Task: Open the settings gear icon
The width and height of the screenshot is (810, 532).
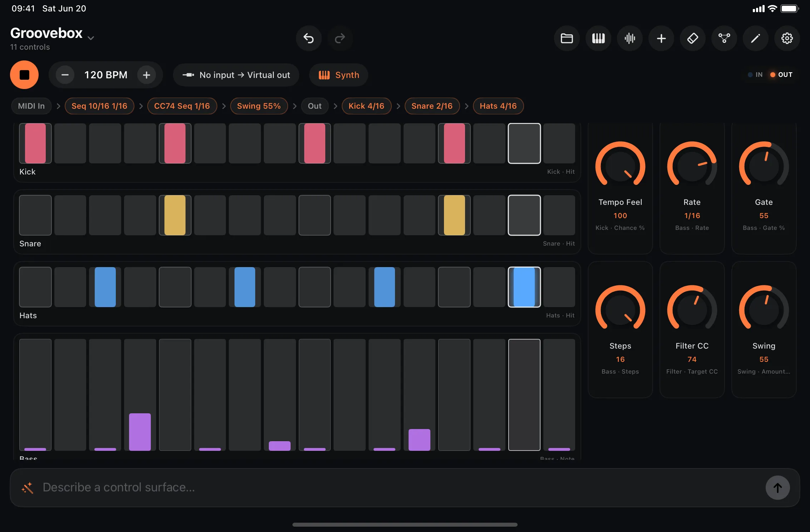Action: pyautogui.click(x=787, y=38)
